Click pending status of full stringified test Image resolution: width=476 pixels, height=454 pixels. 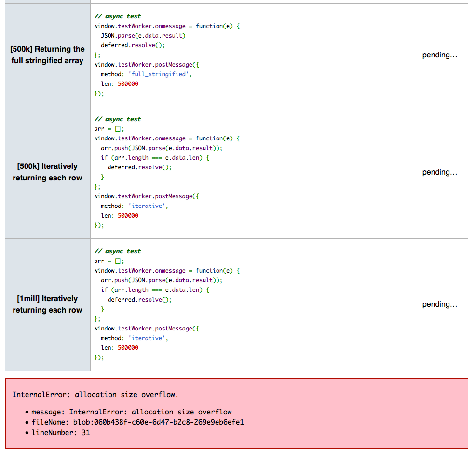tap(439, 55)
